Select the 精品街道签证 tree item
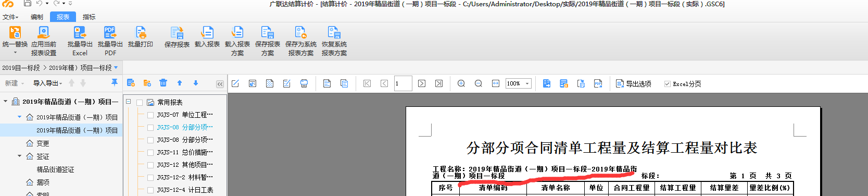This screenshot has height=196, width=868. tap(56, 169)
